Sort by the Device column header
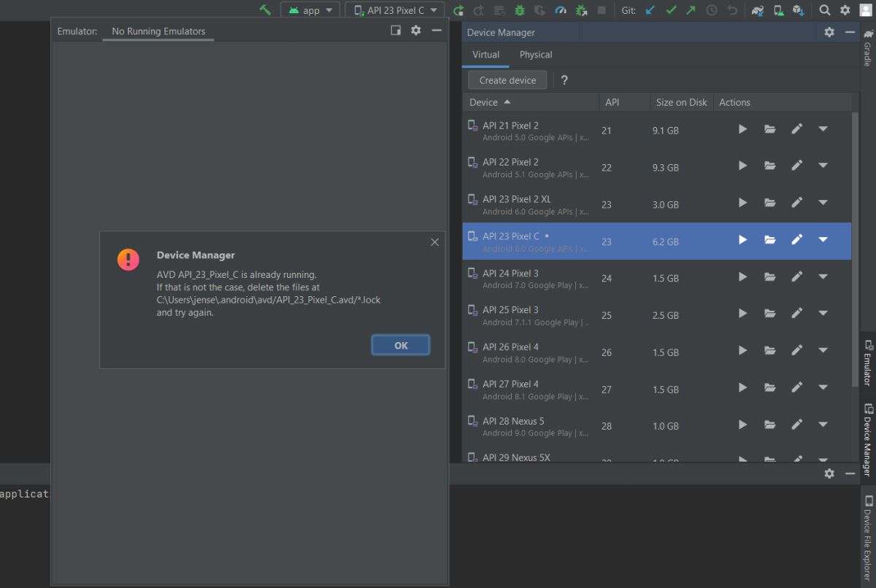This screenshot has width=876, height=588. point(531,102)
